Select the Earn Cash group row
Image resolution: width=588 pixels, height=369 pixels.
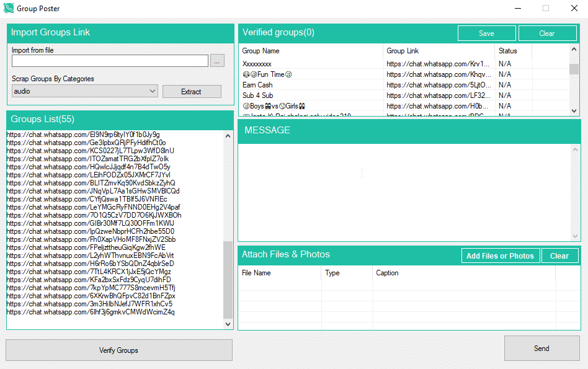404,85
